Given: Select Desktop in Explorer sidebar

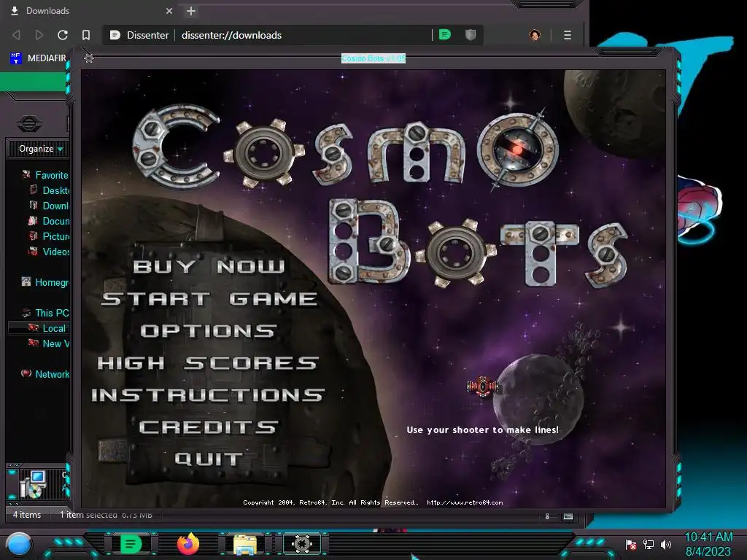Looking at the screenshot, I should 50,190.
